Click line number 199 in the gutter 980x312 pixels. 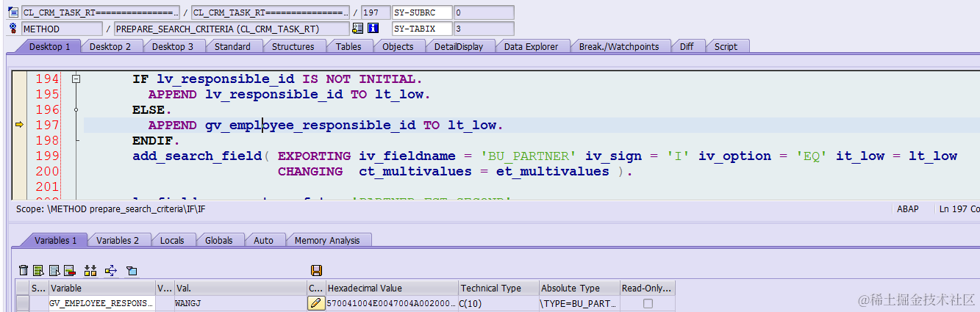click(x=48, y=156)
